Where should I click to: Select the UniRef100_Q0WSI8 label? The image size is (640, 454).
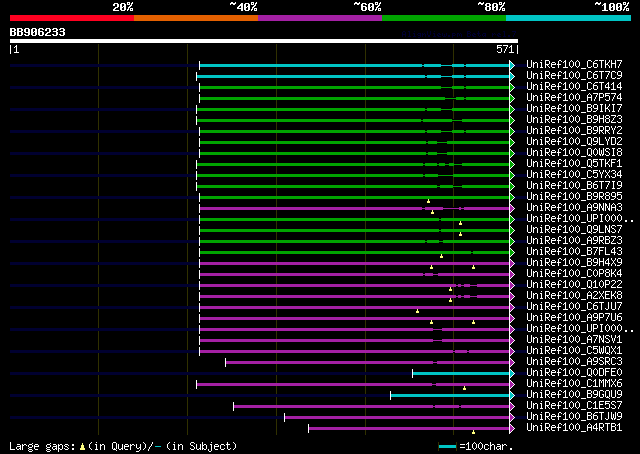coord(574,152)
